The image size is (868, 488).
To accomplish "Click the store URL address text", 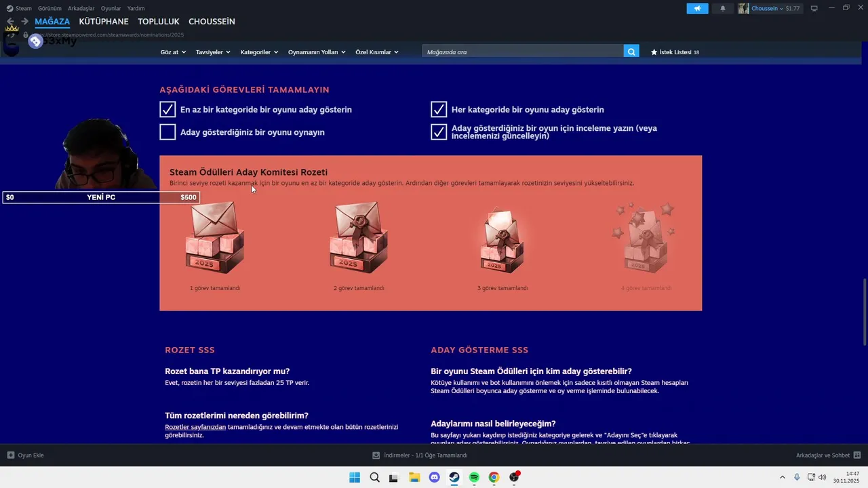I will (107, 35).
